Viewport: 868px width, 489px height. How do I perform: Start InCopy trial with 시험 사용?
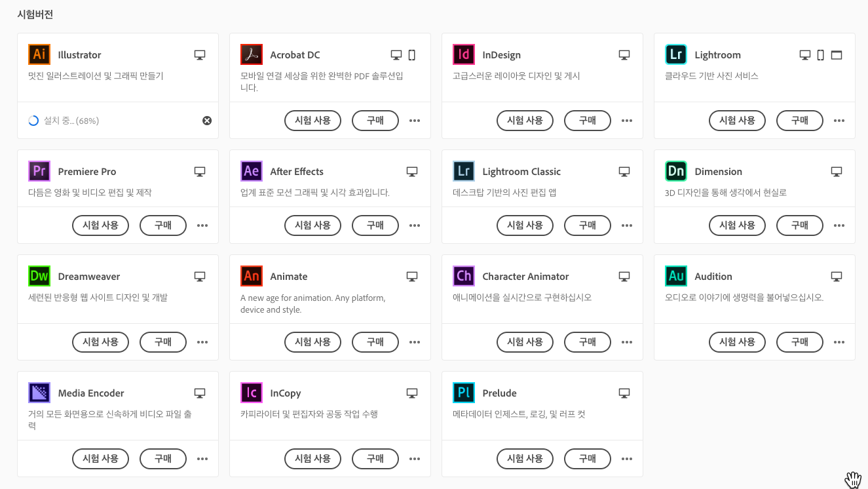(312, 459)
